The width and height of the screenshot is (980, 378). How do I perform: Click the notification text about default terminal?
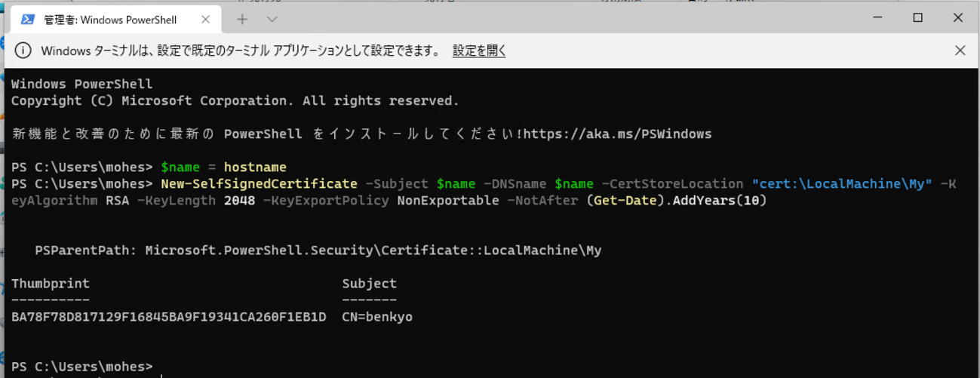pyautogui.click(x=241, y=51)
